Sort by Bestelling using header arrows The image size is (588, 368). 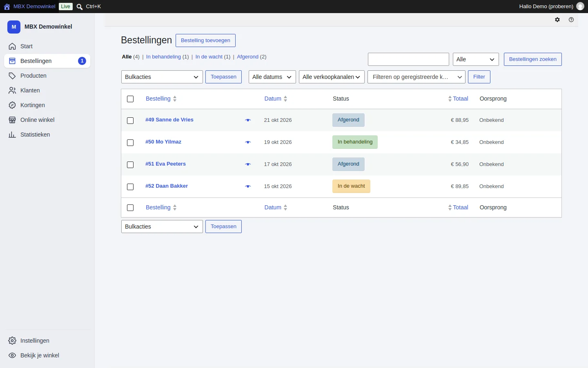click(x=175, y=99)
